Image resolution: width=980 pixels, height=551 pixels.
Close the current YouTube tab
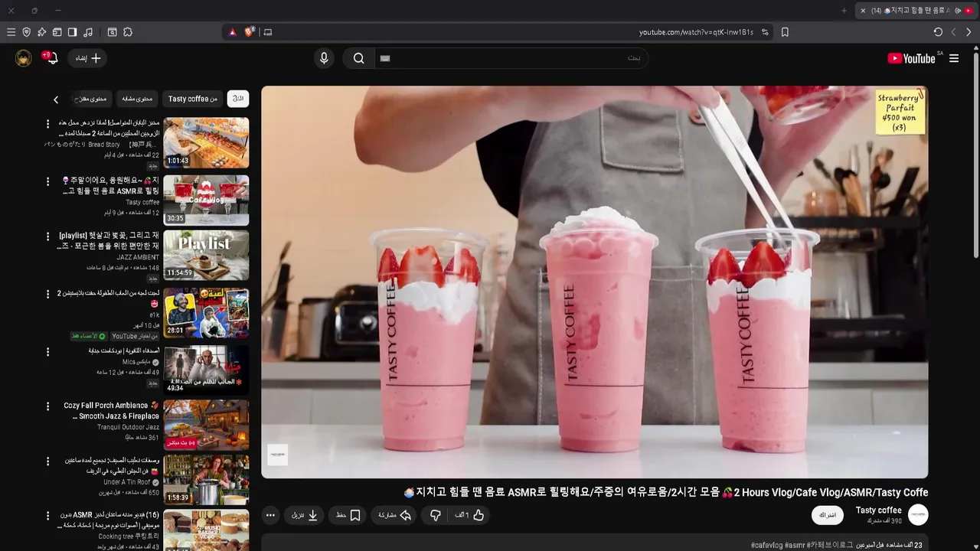[863, 11]
